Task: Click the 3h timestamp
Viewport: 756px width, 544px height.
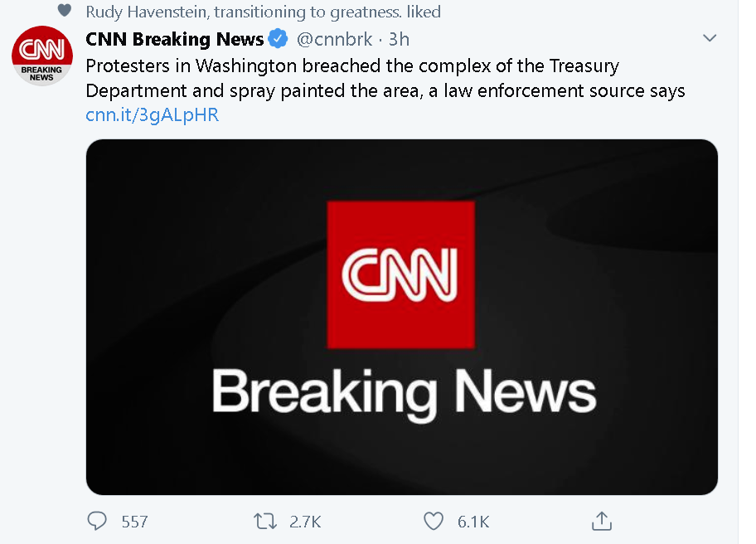Action: [x=400, y=39]
